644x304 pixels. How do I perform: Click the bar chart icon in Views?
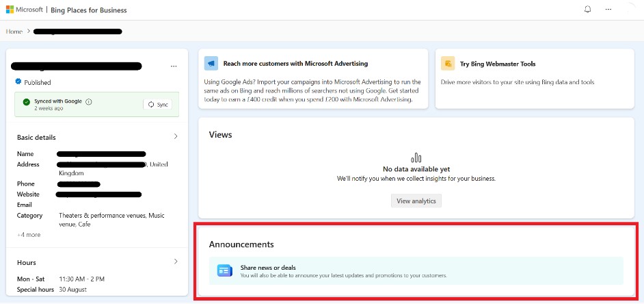416,157
